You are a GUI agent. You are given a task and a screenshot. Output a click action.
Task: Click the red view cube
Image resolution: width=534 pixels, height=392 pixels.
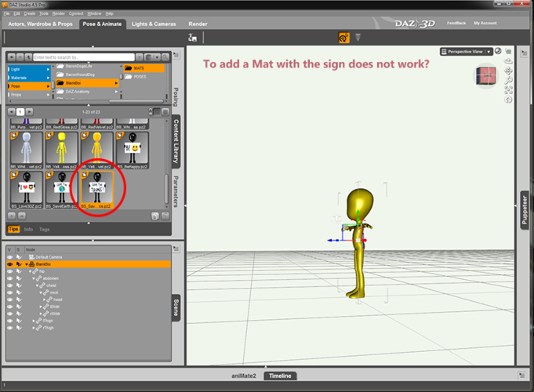486,75
